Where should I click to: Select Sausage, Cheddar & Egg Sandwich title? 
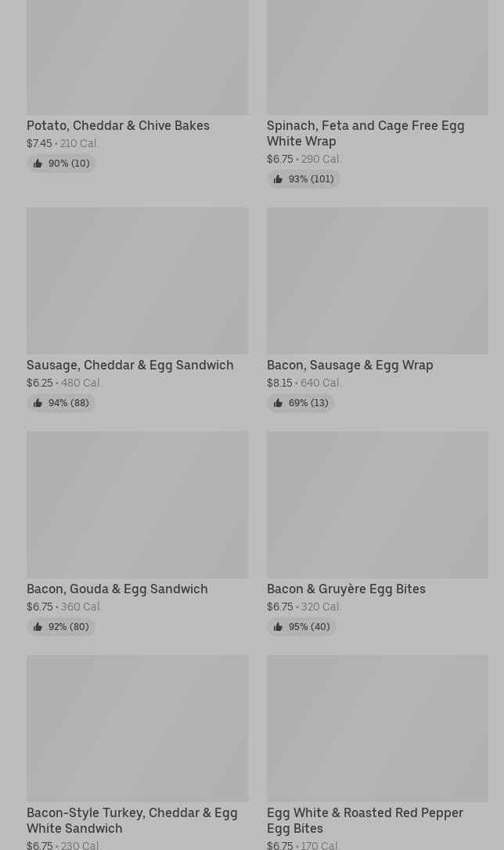[x=130, y=365]
